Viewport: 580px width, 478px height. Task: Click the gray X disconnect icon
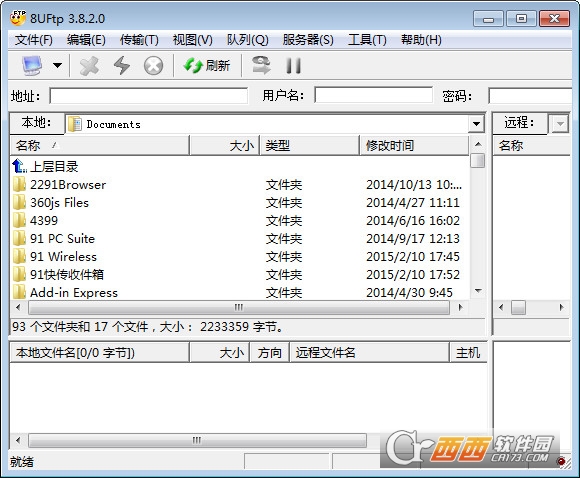89,66
